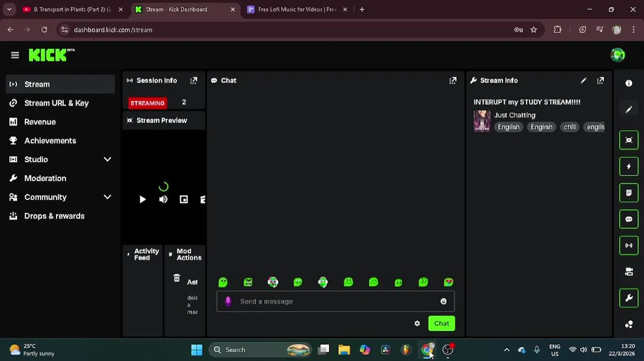644x361 pixels.
Task: Edit stream info with the panel pencil icon
Action: [x=583, y=80]
